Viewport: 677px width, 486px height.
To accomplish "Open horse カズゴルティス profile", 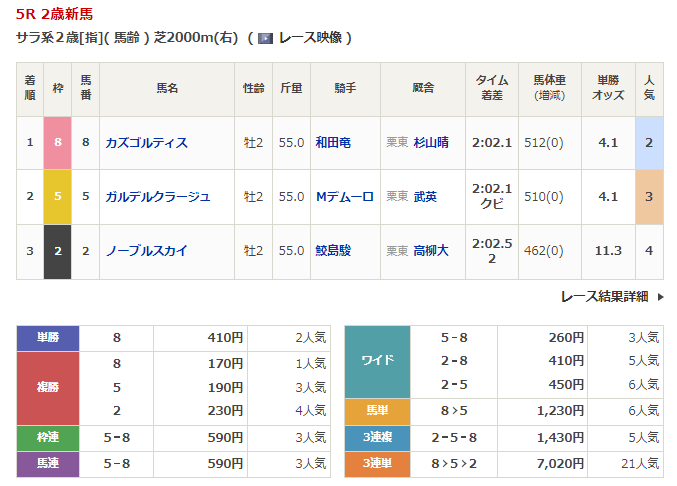I will (147, 143).
